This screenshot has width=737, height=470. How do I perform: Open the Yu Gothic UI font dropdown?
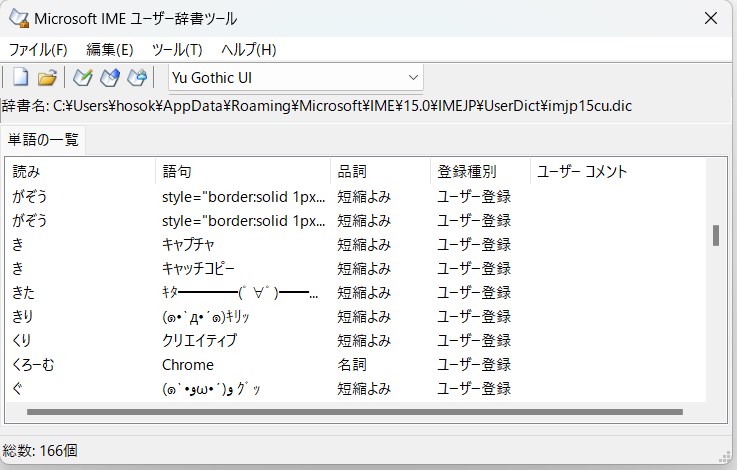click(x=295, y=77)
